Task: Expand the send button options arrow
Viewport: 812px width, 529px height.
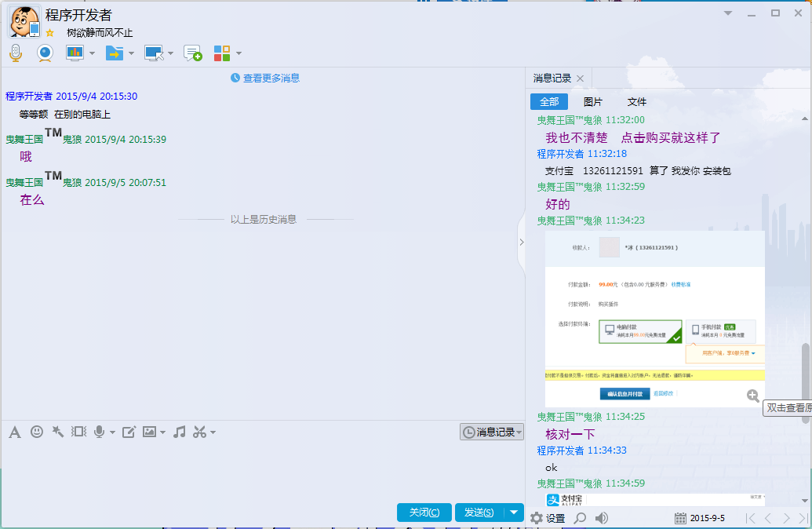Action: tap(514, 513)
